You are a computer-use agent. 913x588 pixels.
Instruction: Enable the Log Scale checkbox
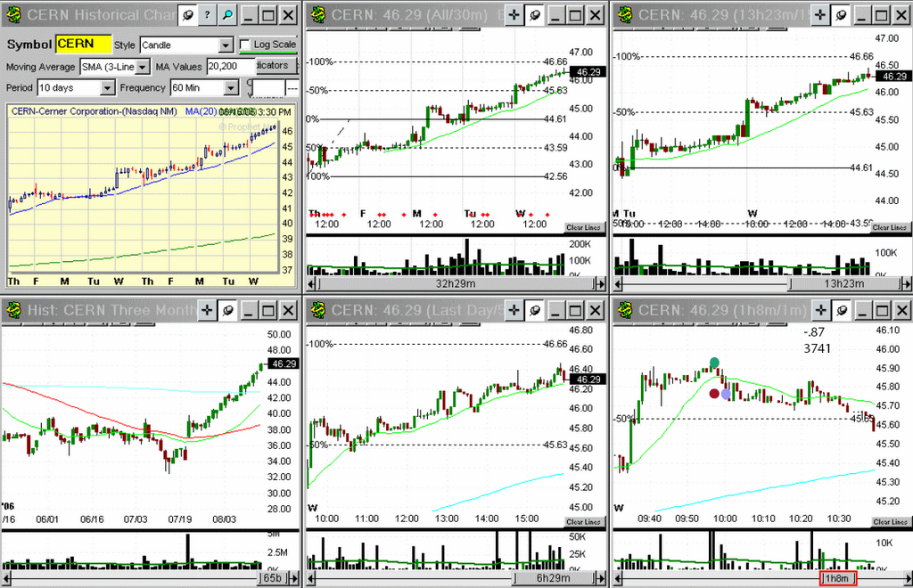point(245,45)
